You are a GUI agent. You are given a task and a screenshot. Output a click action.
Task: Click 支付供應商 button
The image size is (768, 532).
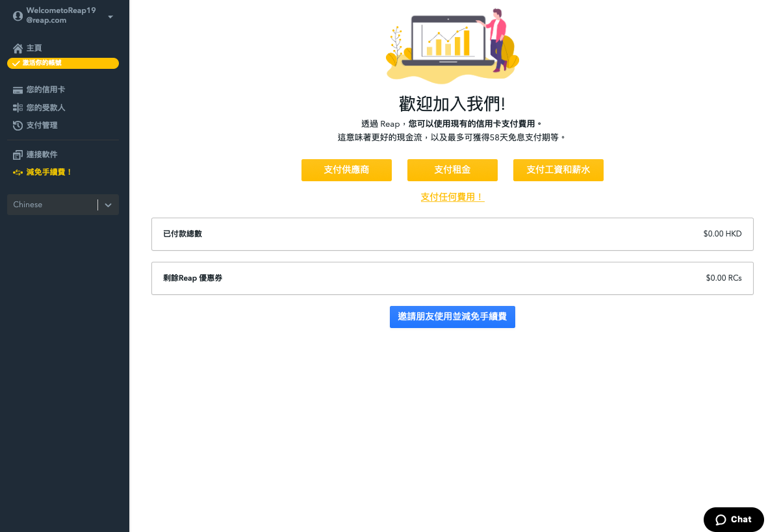point(346,170)
